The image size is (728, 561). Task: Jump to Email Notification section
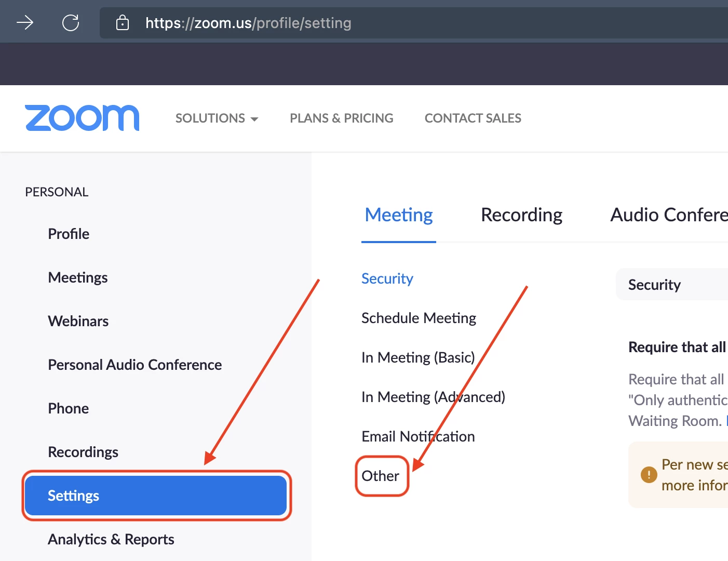418,436
